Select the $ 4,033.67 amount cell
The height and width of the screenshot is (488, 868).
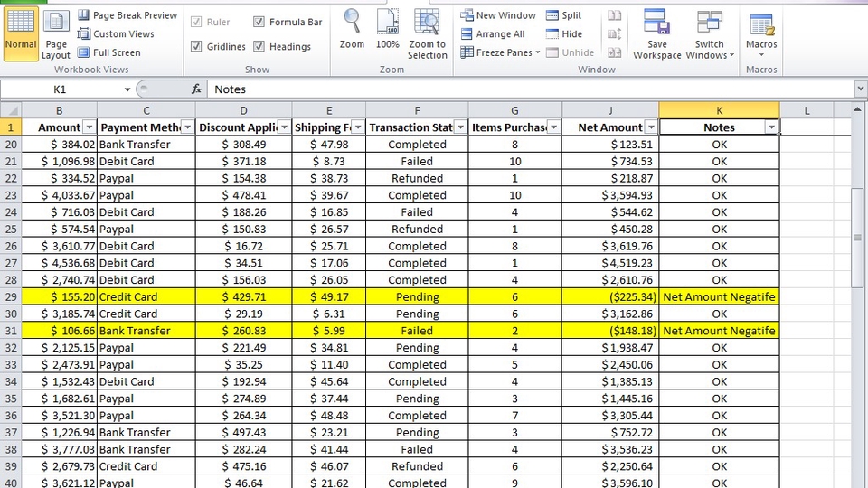tap(60, 195)
